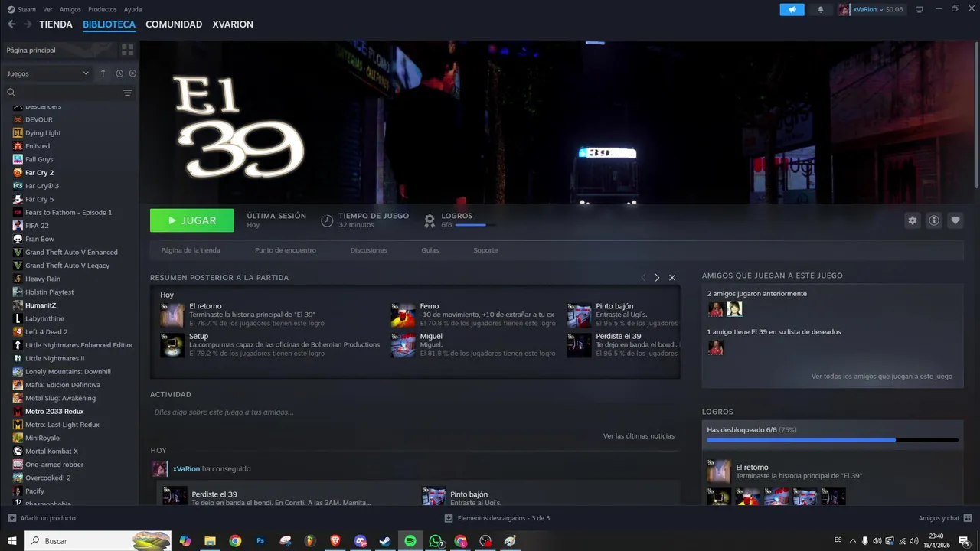The width and height of the screenshot is (980, 551).
Task: Click the library search magnifier
Action: tap(11, 93)
